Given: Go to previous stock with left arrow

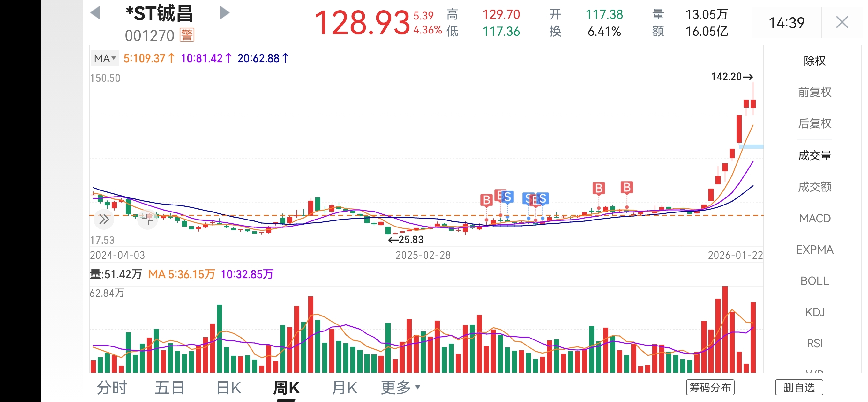Looking at the screenshot, I should (95, 13).
